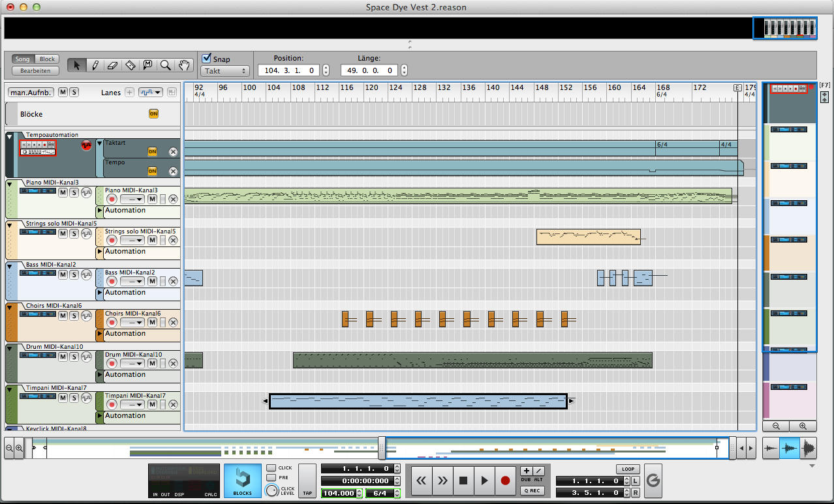
Task: Collapse the Tempoautomation track
Action: [9, 136]
